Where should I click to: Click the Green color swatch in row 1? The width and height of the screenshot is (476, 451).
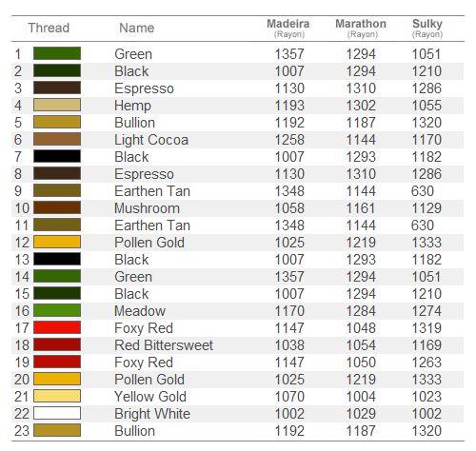tap(57, 53)
